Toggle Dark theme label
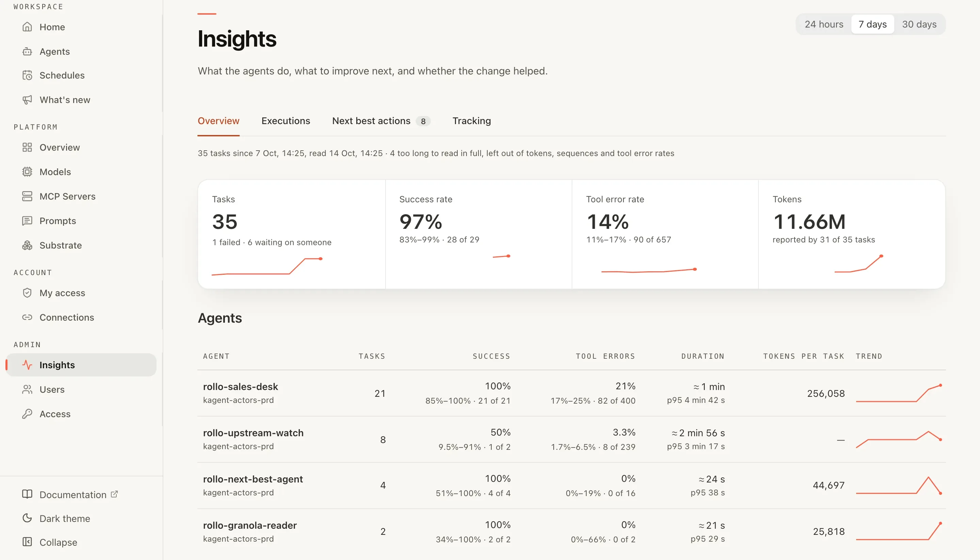The height and width of the screenshot is (560, 980). [65, 519]
